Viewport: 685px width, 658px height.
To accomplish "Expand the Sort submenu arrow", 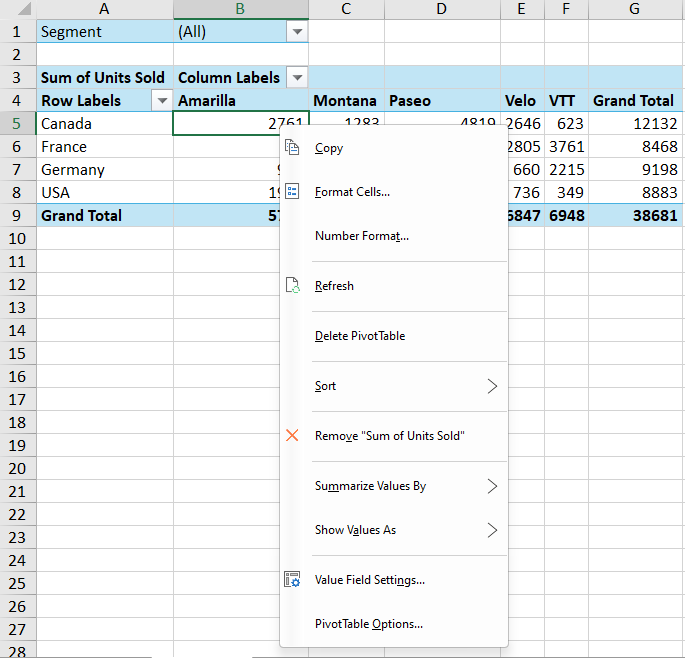I will [x=491, y=386].
